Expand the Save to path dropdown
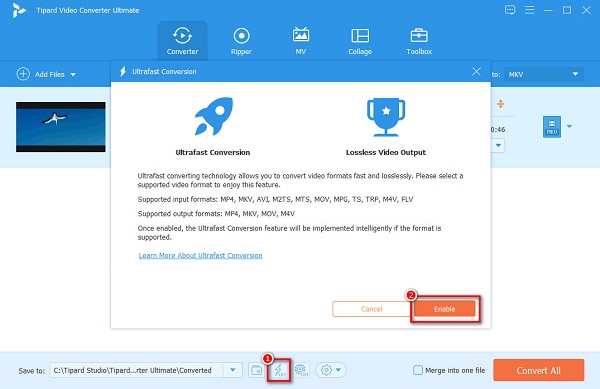600x389 pixels. (x=233, y=370)
